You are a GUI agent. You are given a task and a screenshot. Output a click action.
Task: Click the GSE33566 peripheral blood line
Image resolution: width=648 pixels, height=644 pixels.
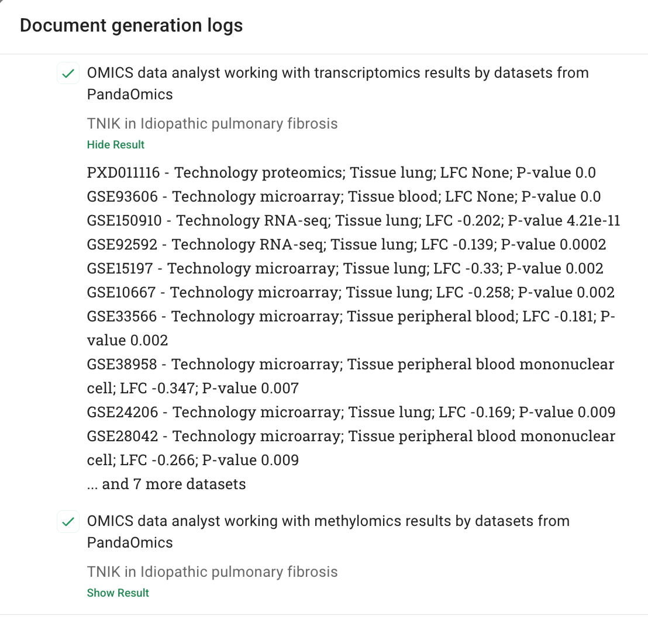click(x=350, y=317)
